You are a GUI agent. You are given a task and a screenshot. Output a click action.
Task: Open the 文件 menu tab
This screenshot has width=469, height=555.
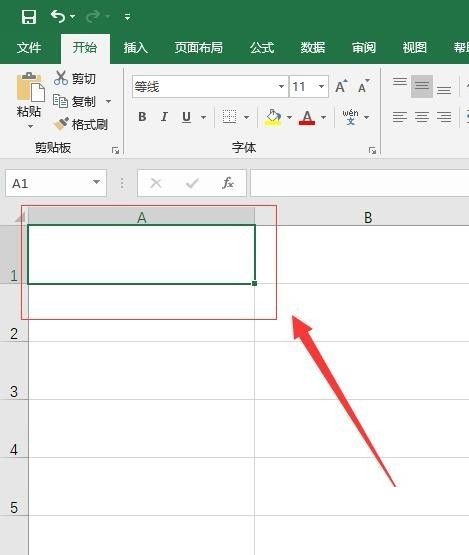[29, 47]
